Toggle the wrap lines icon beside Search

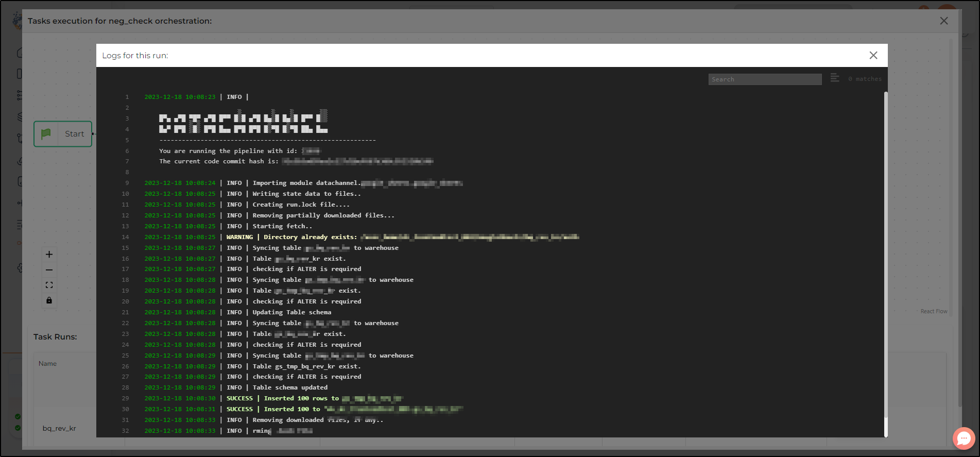coord(835,78)
